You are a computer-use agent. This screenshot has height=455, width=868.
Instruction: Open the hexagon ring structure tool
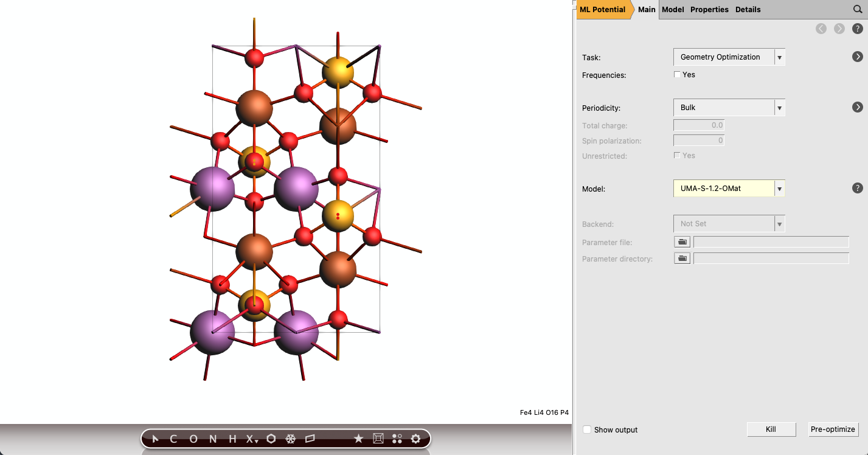pyautogui.click(x=271, y=439)
